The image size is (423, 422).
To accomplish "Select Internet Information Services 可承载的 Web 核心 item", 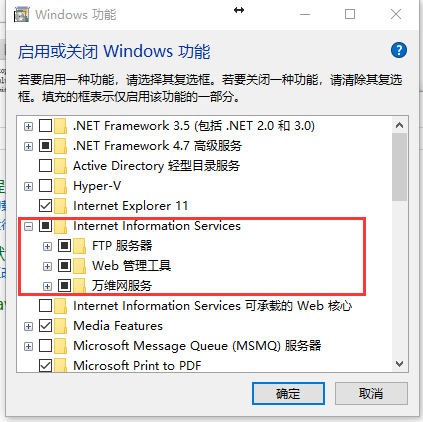I will pos(212,306).
